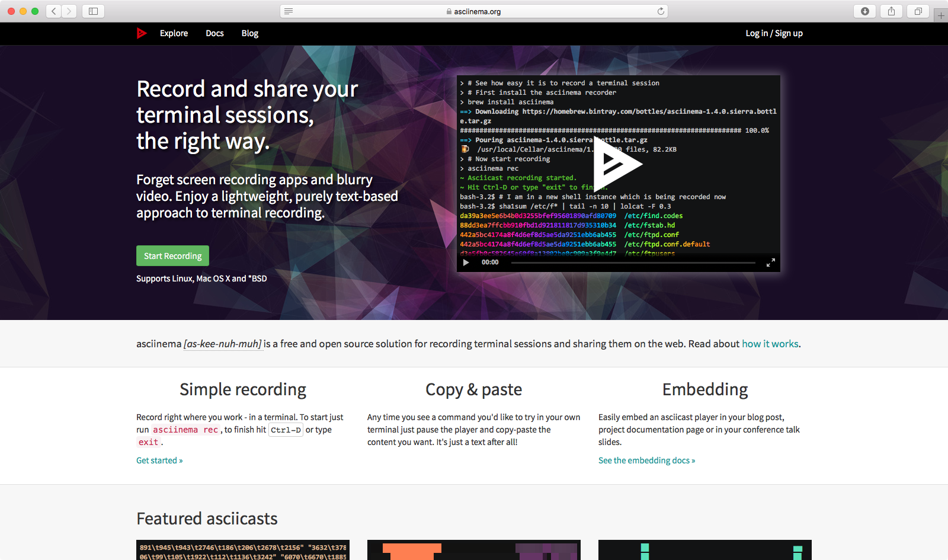This screenshot has height=560, width=948.
Task: Open the Docs page
Action: pyautogui.click(x=214, y=33)
